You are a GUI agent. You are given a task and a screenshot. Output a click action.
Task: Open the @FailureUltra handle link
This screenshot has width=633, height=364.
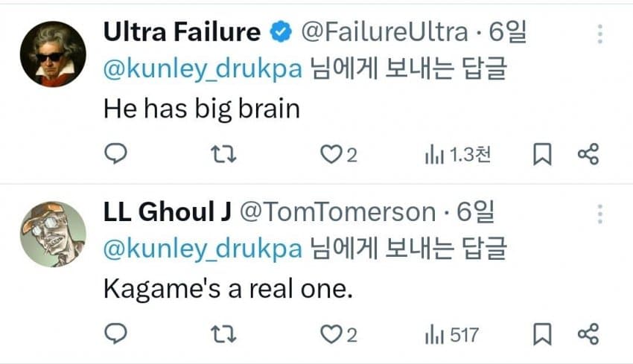[383, 32]
